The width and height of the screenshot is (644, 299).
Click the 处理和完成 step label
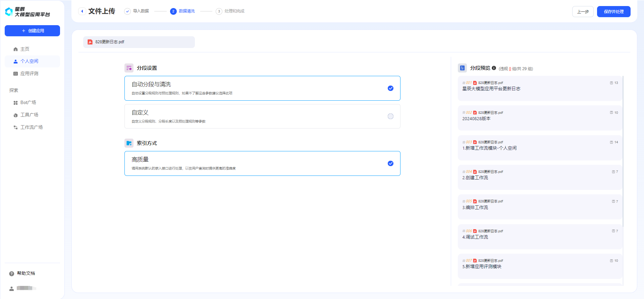point(234,11)
